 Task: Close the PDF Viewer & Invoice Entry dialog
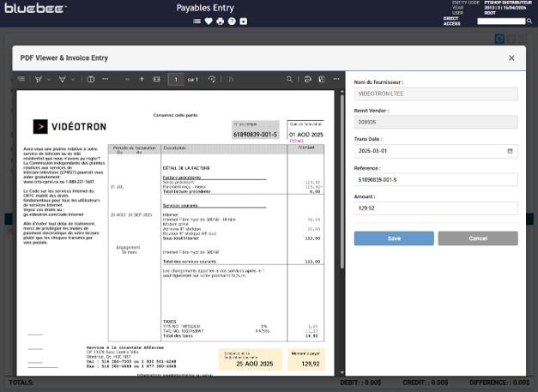tap(511, 58)
